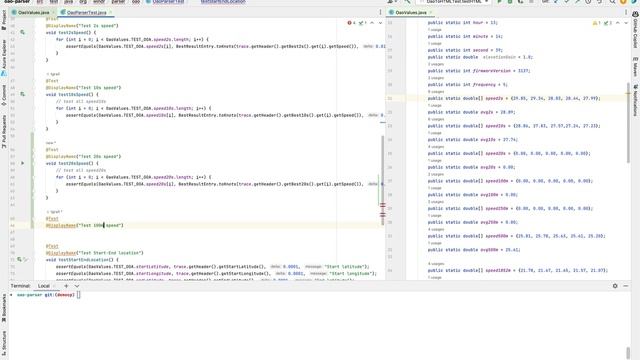Open Search Everywhere magnifier icon
Screen dimensions: 640x360
tap(613, 2)
